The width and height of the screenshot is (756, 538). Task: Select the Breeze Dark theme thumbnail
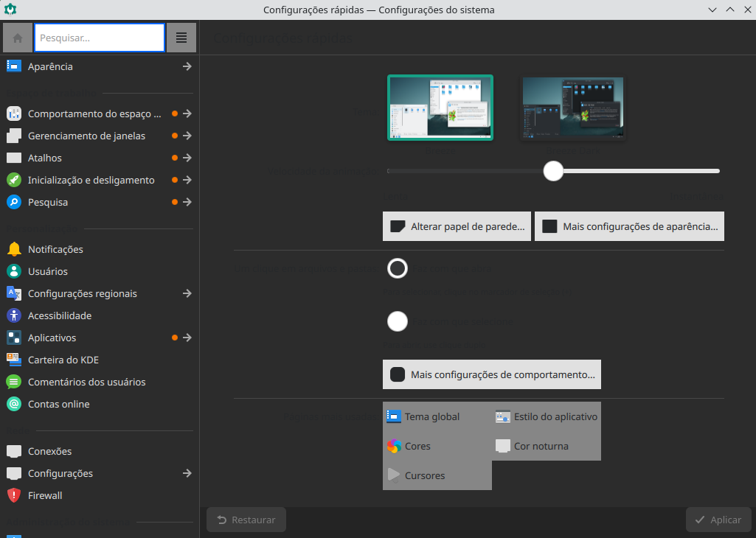[x=573, y=108]
